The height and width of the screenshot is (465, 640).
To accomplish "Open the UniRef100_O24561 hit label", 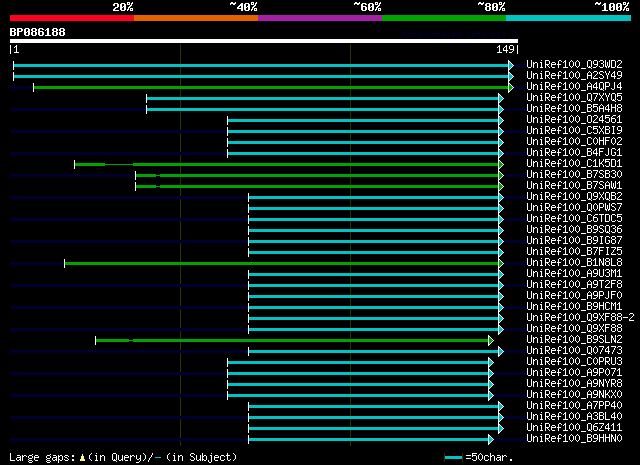I will tap(574, 119).
